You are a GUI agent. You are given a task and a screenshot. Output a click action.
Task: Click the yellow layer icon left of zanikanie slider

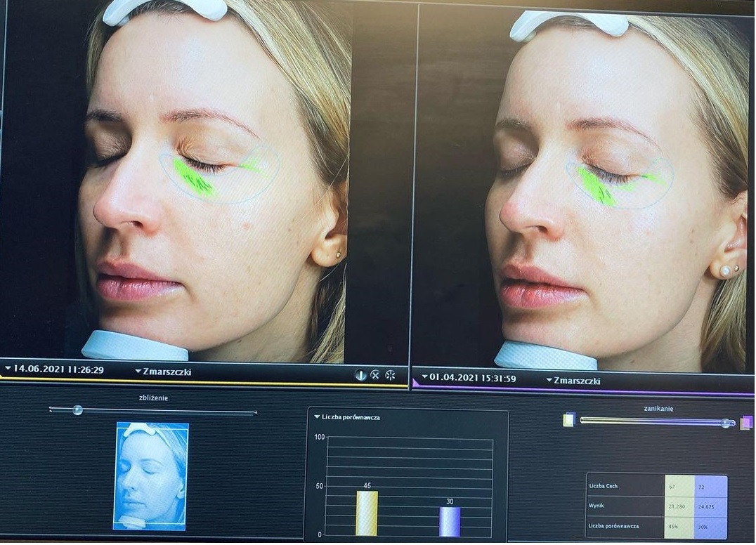point(568,420)
